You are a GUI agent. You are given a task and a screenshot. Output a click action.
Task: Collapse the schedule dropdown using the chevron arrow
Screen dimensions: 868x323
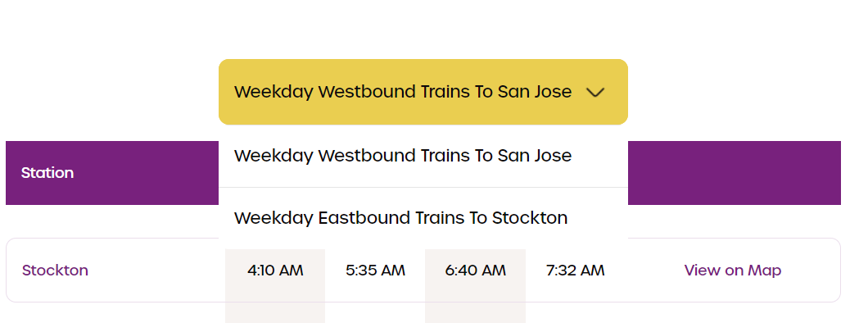(595, 92)
